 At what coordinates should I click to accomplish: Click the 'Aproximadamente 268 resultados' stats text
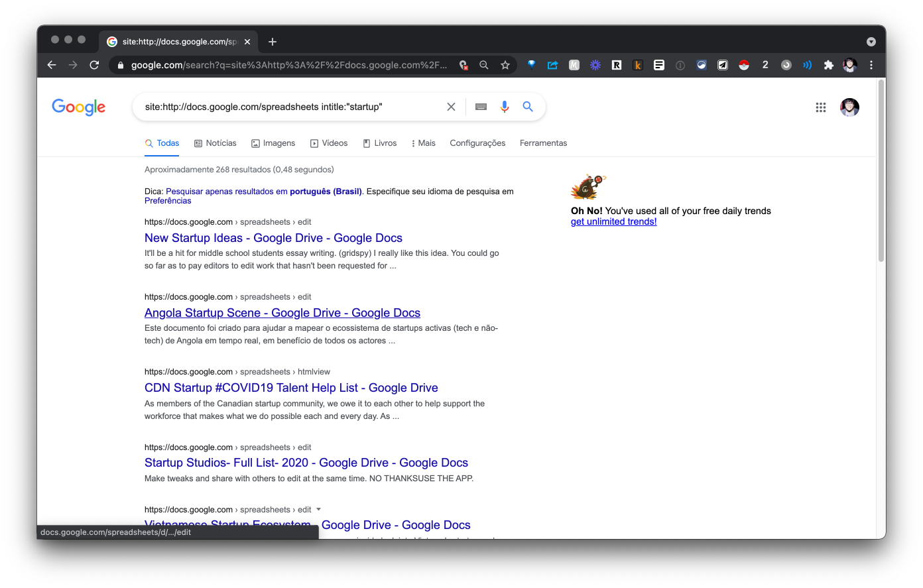[239, 170]
